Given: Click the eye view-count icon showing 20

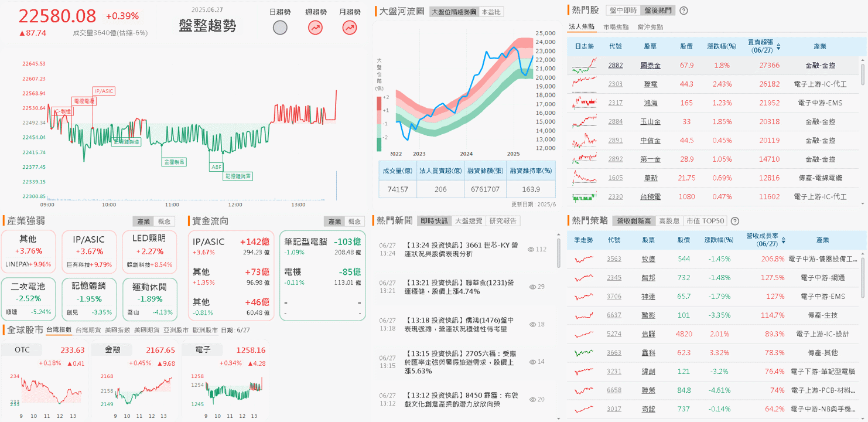Looking at the screenshot, I should point(533,399).
